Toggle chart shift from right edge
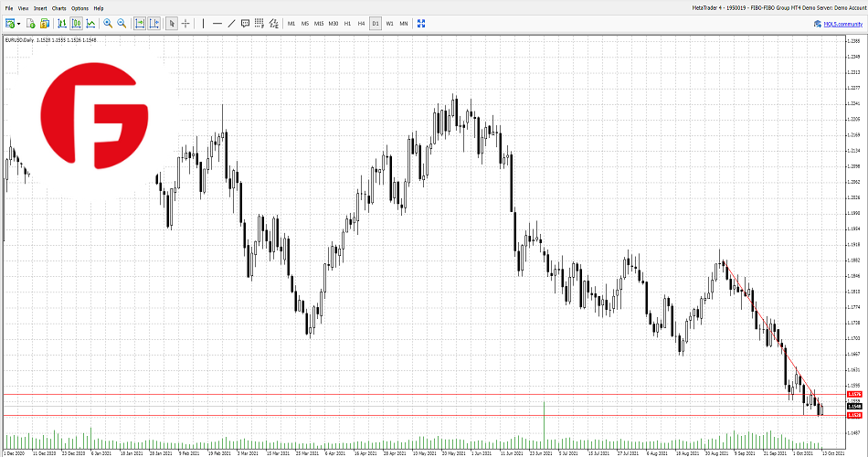 [x=153, y=23]
